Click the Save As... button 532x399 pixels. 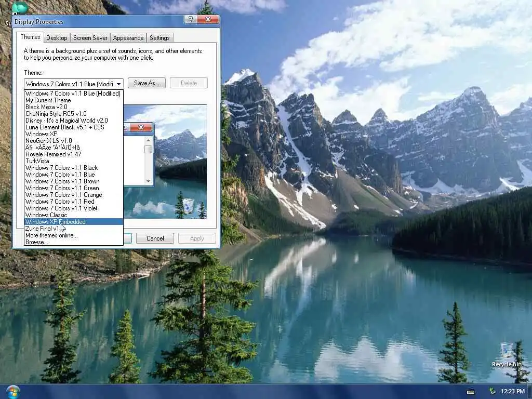147,83
